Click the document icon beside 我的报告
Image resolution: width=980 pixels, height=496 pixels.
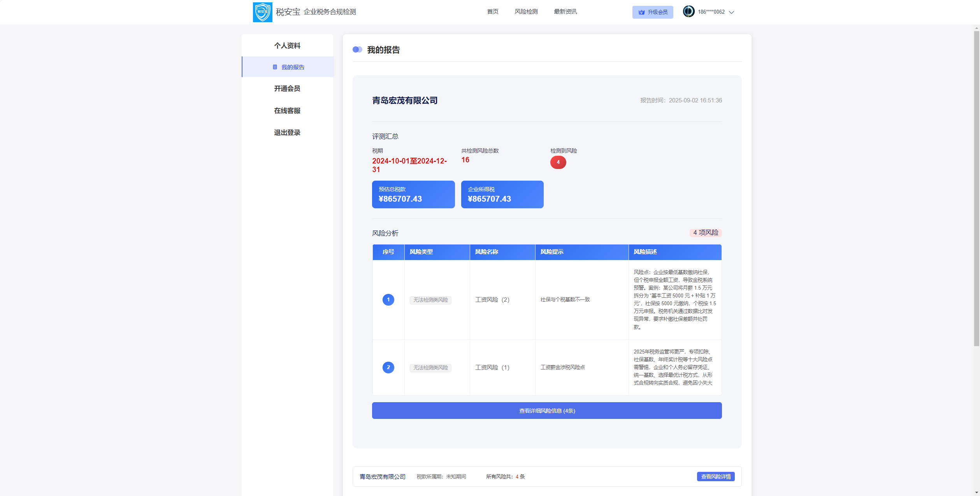click(275, 67)
